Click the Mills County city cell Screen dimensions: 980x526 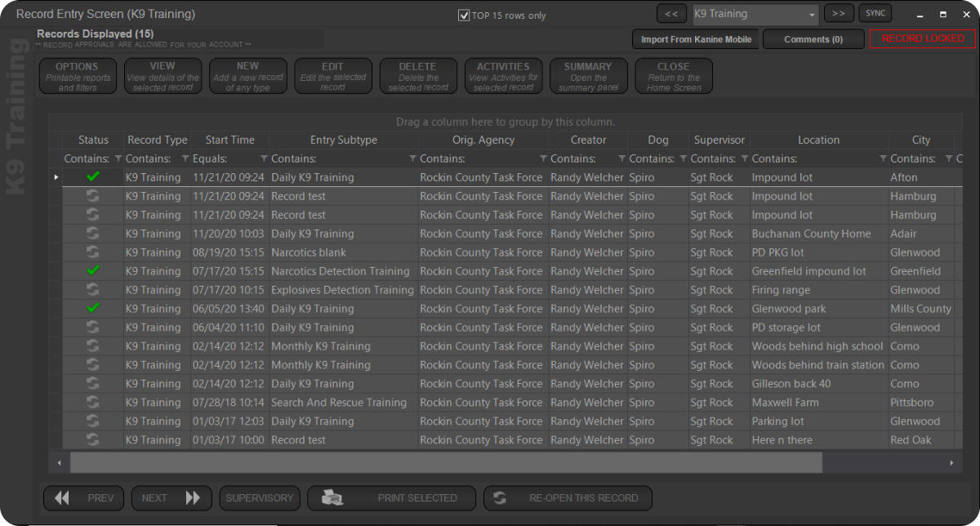click(x=921, y=309)
